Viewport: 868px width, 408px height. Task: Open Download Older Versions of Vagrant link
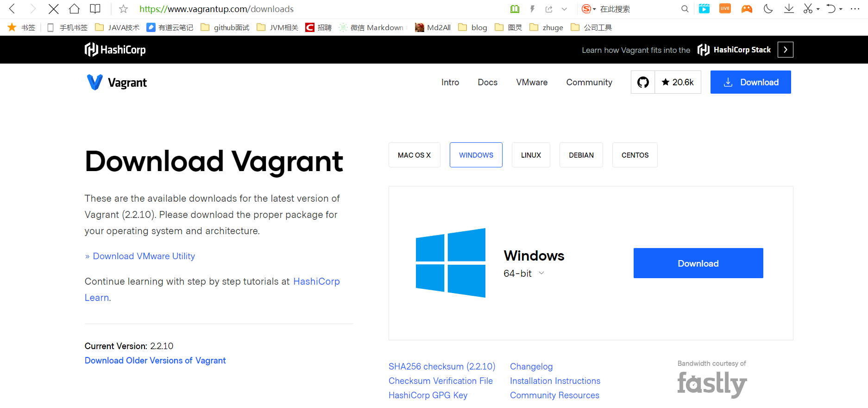(155, 360)
